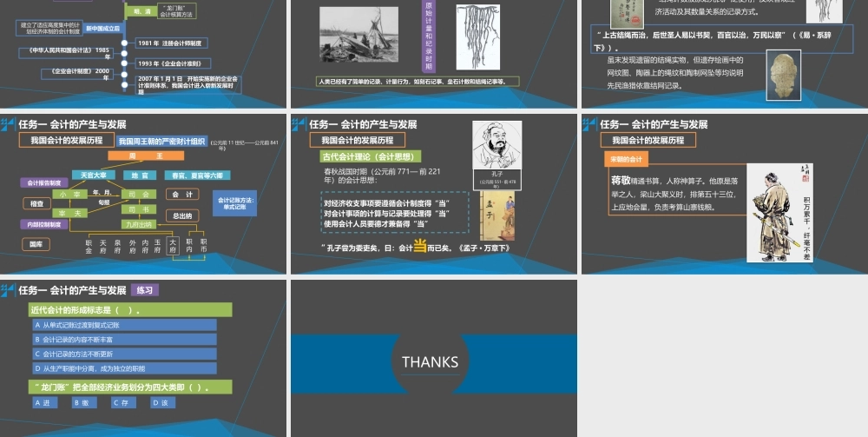Select the 原始计量和纪录时期 slide thumbnail
This screenshot has width=868, height=437.
(434, 54)
